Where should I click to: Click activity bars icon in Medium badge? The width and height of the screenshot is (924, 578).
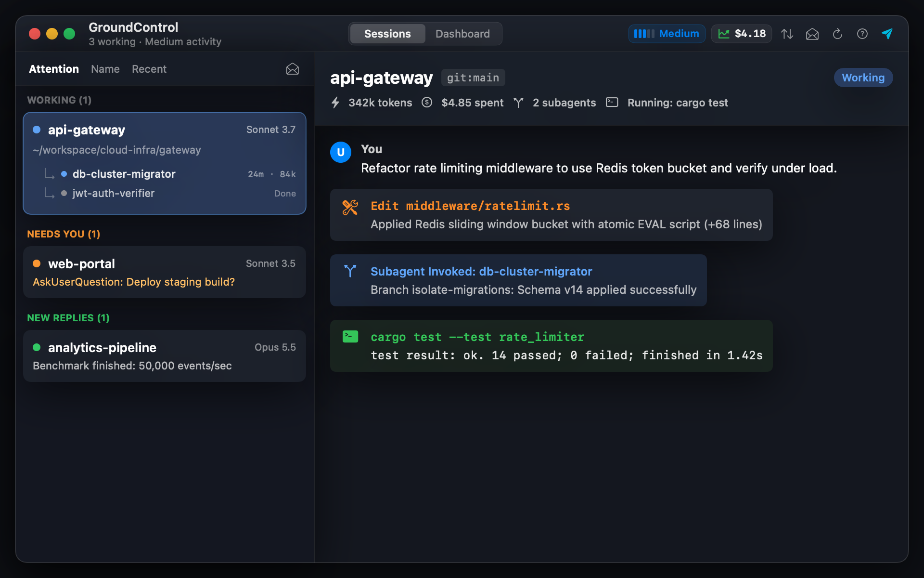pos(644,34)
